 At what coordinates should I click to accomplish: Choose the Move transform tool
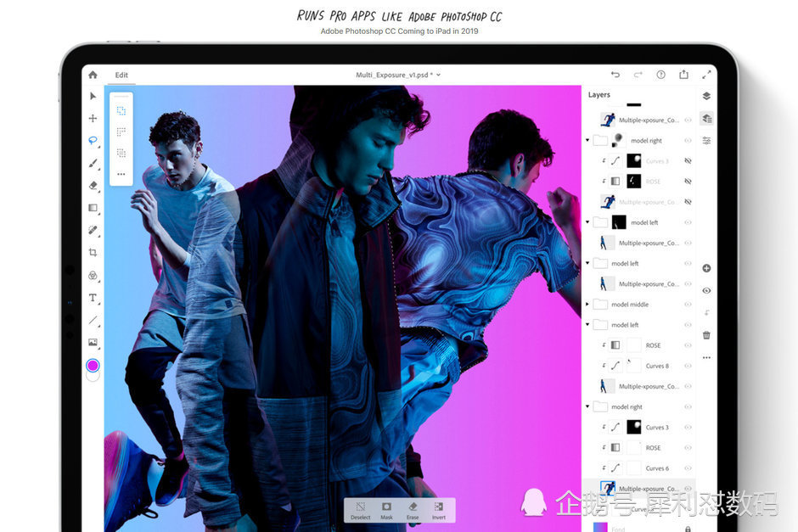pyautogui.click(x=93, y=119)
